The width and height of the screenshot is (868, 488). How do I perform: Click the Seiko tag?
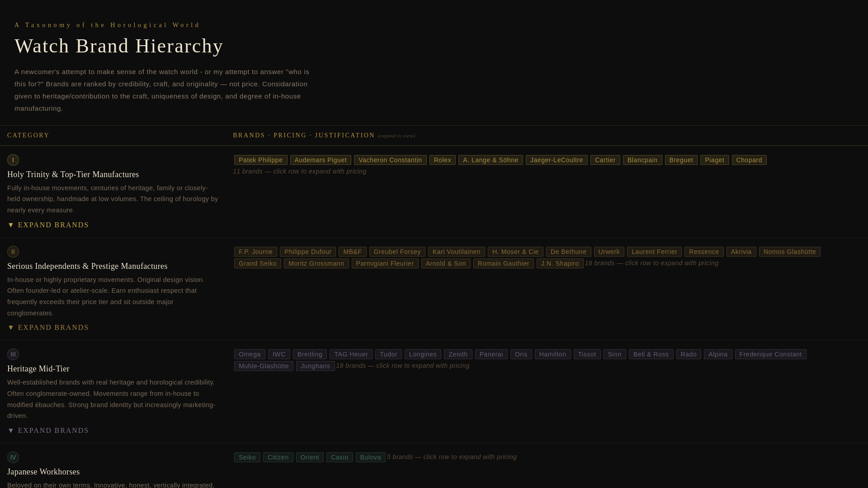point(247,457)
